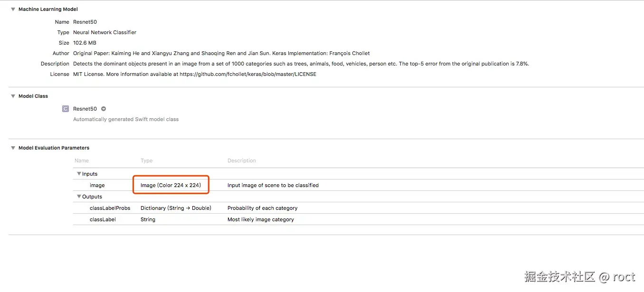The image size is (644, 292).
Task: Click the Name column header
Action: (82, 160)
